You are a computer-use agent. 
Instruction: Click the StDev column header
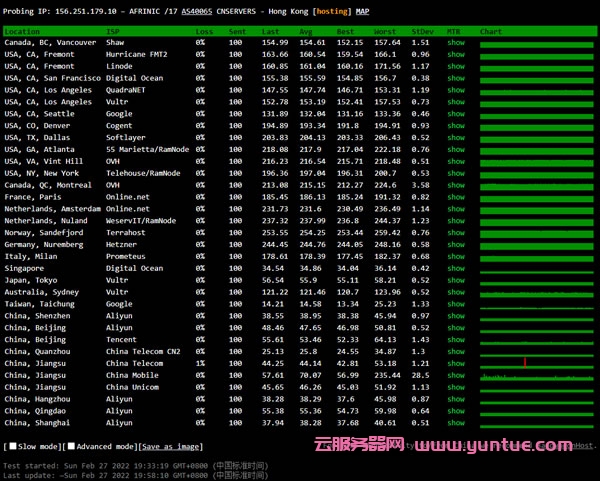[x=421, y=32]
